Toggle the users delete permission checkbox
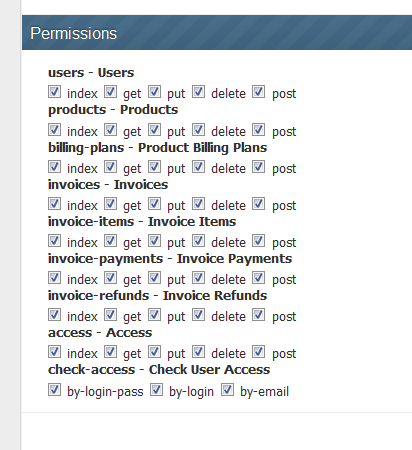 [198, 92]
